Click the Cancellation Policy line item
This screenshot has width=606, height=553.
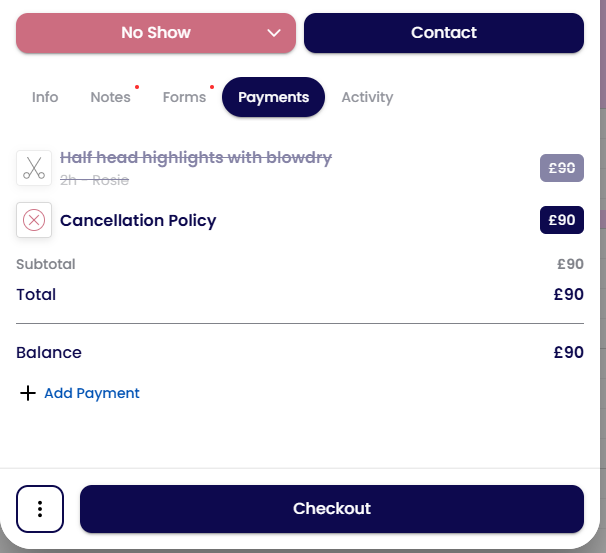300,220
